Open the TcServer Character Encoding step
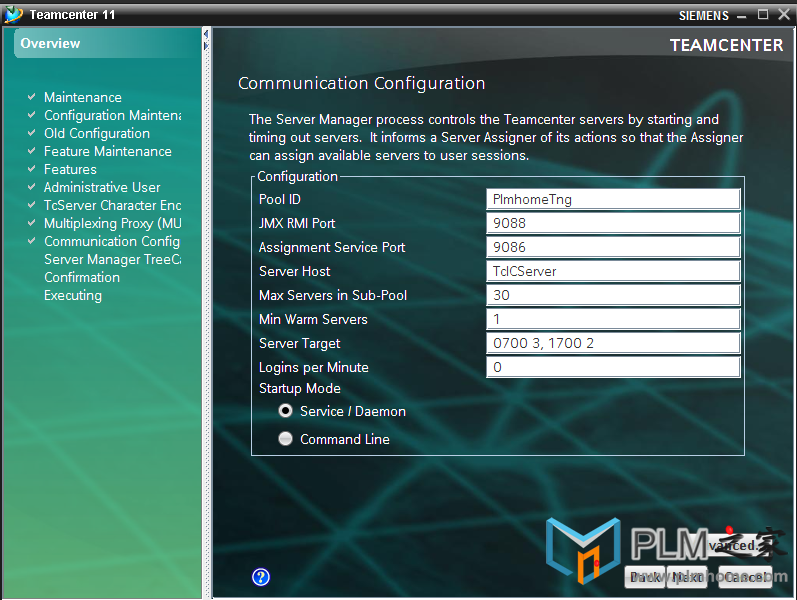 coord(112,205)
